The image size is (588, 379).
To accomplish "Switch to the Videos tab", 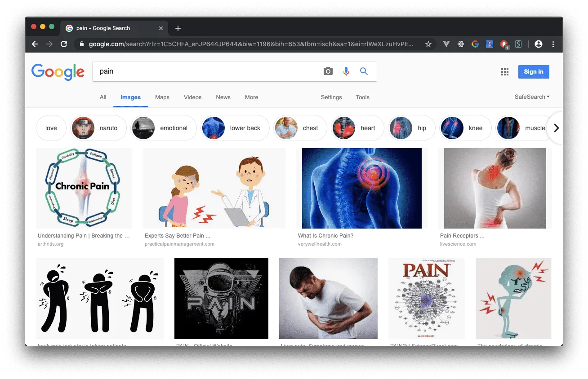I will pyautogui.click(x=192, y=97).
